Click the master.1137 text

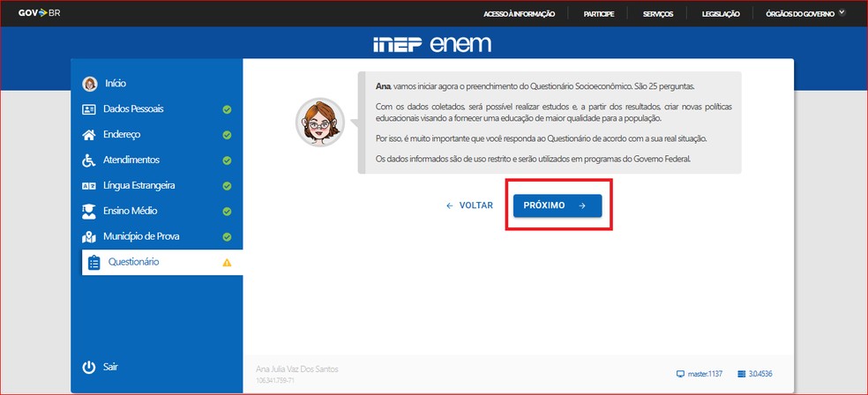tap(705, 374)
